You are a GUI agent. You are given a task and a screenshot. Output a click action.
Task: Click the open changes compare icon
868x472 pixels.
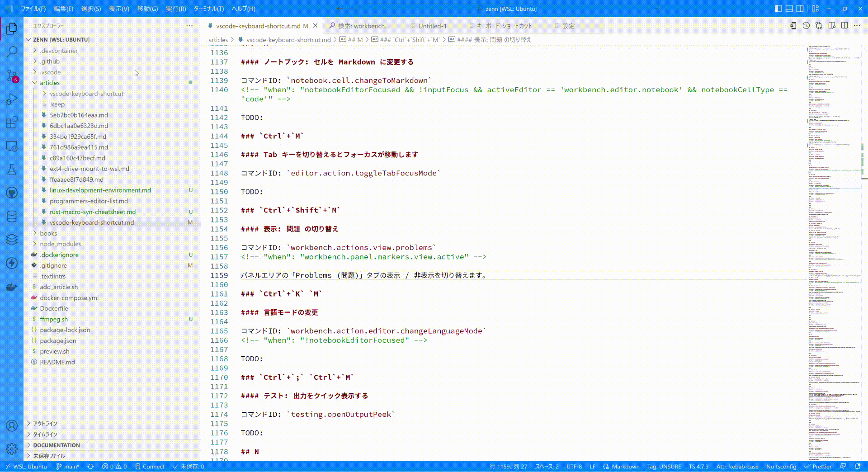(x=819, y=26)
